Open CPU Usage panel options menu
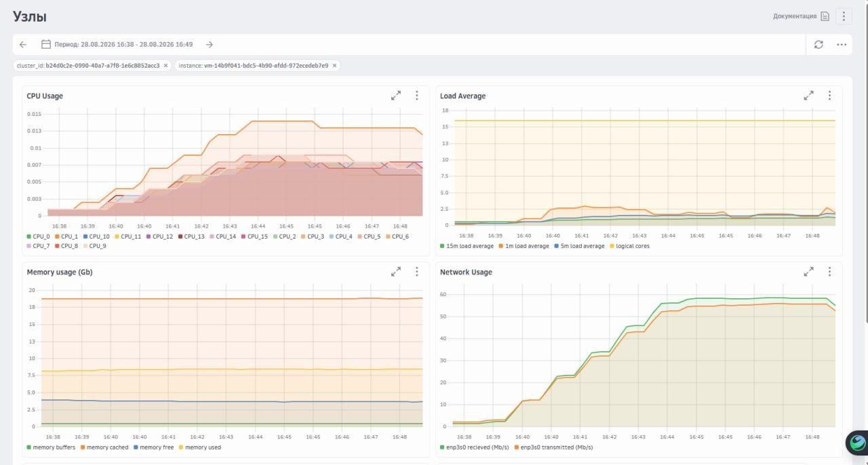The image size is (868, 465). (416, 96)
